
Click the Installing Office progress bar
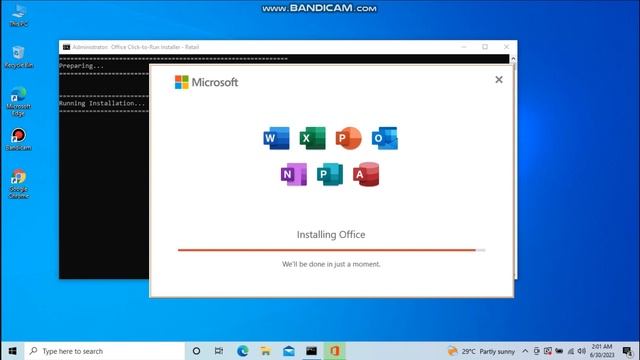tap(331, 250)
